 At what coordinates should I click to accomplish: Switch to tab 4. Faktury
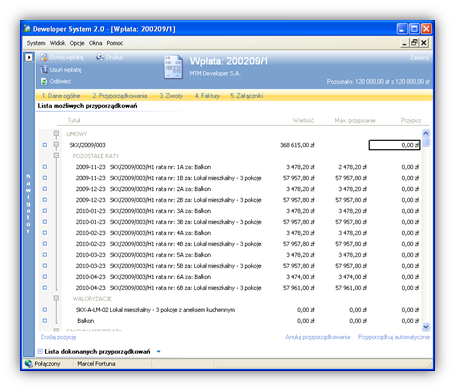tap(207, 96)
